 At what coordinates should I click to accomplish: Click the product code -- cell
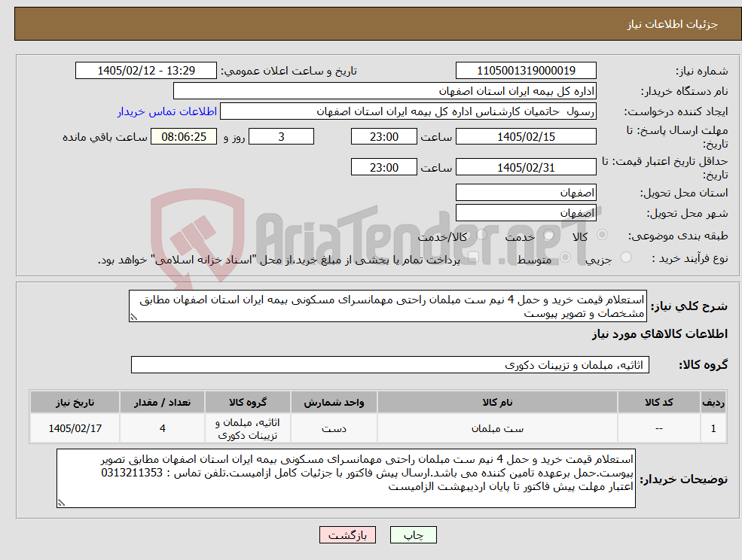(x=658, y=428)
